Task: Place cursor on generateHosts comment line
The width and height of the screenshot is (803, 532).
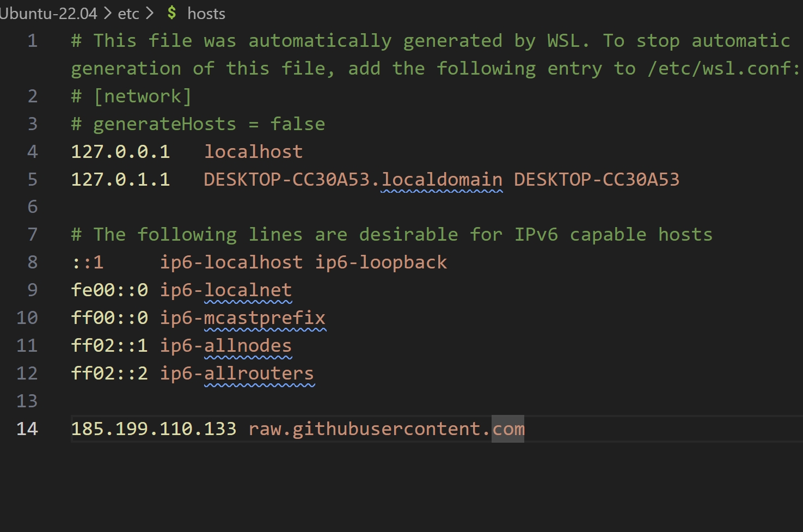Action: (198, 124)
